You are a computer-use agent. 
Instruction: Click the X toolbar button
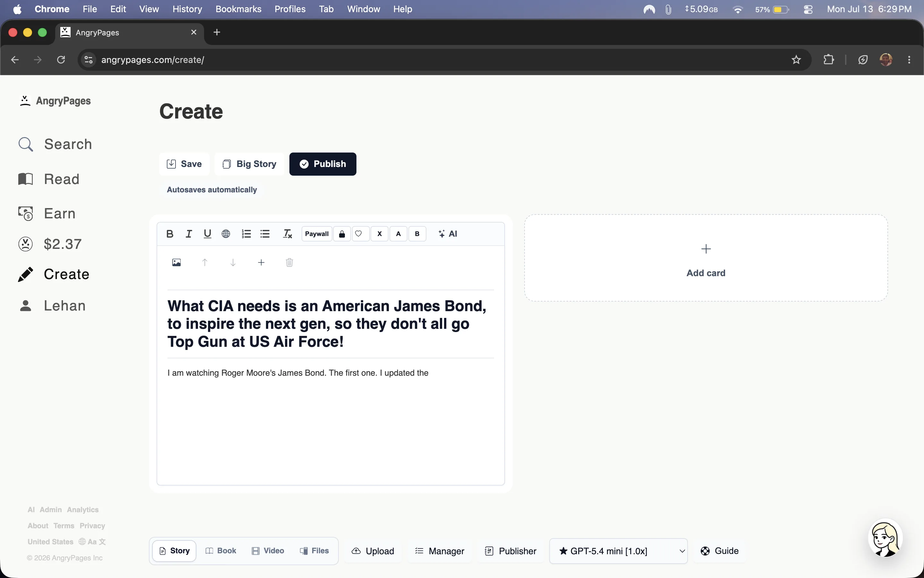380,233
